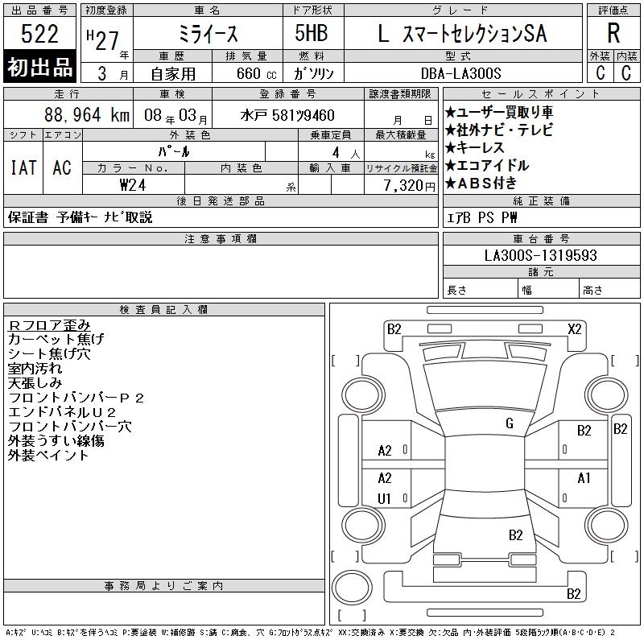Click X2 mark on car diagram
The height and width of the screenshot is (644, 644).
pyautogui.click(x=574, y=329)
